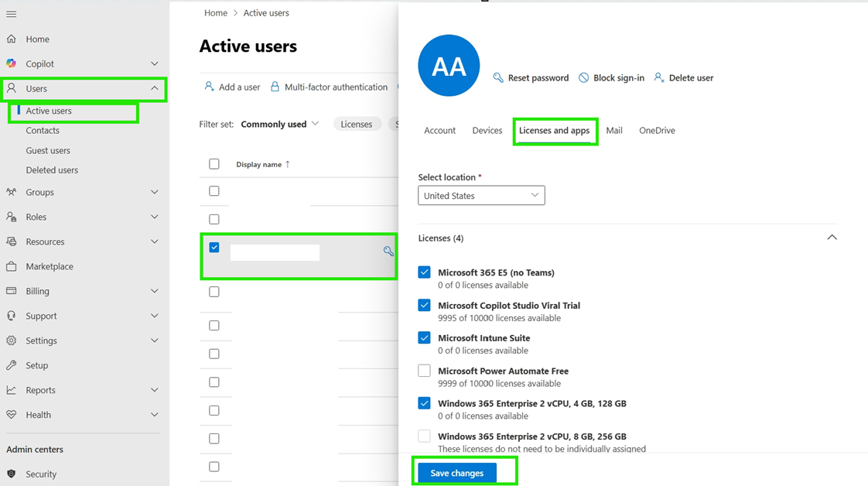This screenshot has height=486, width=868.
Task: Click the Setup wrench icon
Action: pyautogui.click(x=11, y=364)
